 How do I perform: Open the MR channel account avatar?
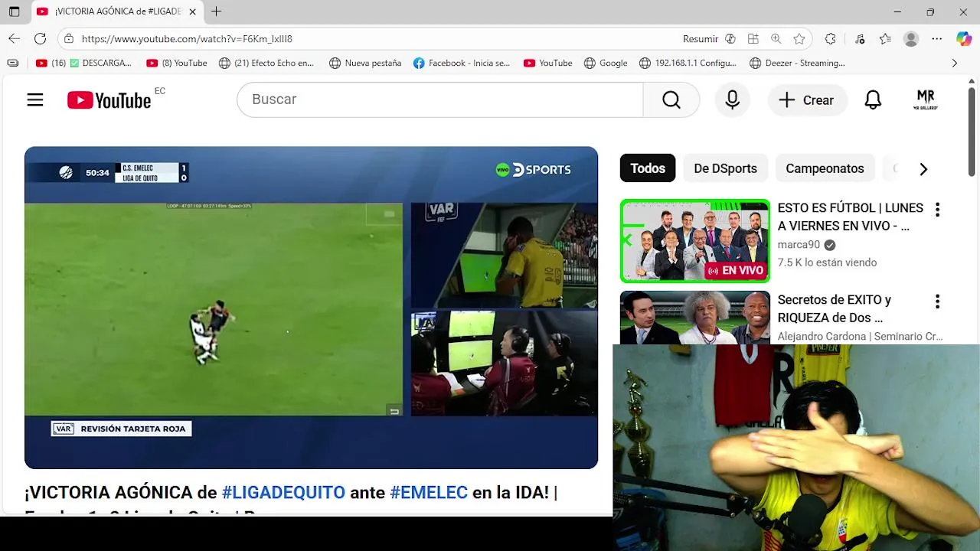pos(926,100)
